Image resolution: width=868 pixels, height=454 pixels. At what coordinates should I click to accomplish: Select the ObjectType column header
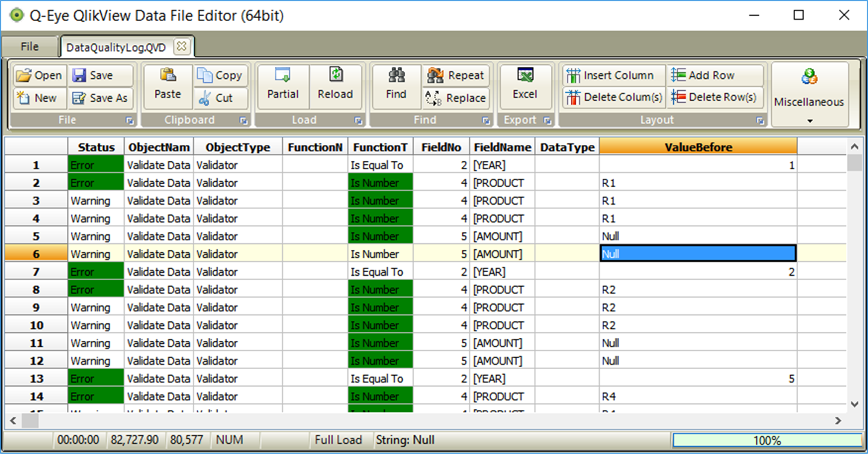pos(238,147)
